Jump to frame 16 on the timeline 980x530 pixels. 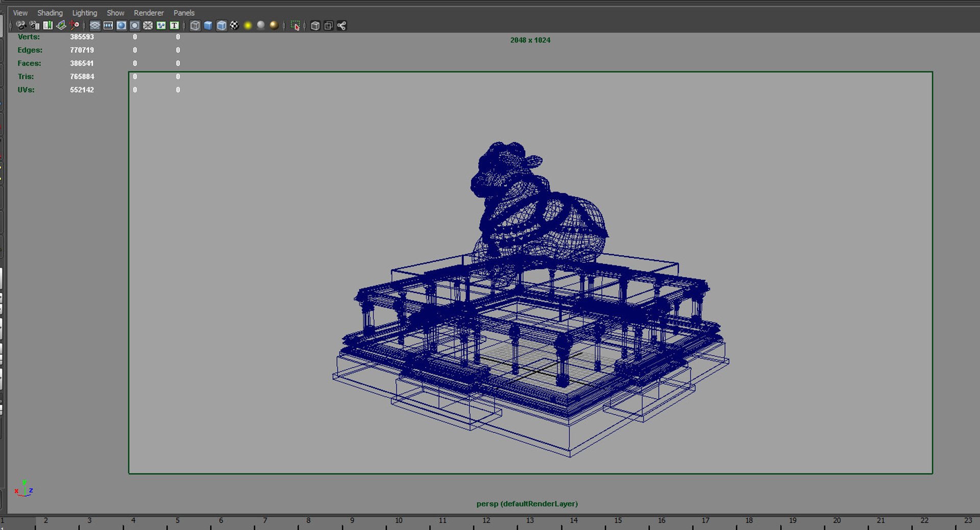[x=661, y=521]
